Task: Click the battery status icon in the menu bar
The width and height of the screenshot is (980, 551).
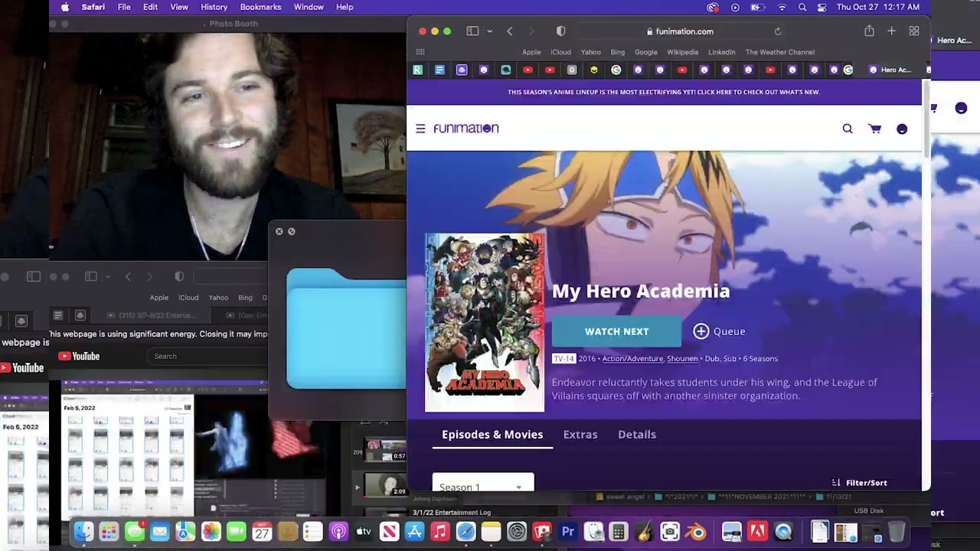Action: (757, 7)
